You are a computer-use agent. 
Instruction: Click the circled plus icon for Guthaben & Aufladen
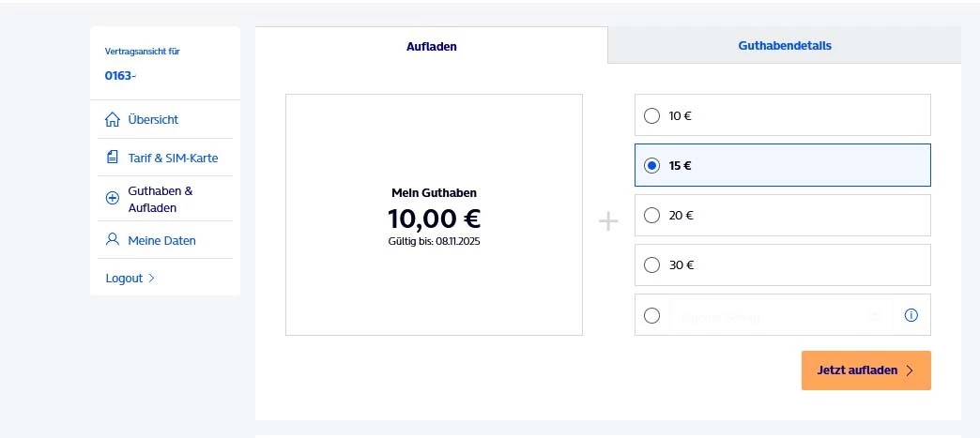tap(113, 198)
